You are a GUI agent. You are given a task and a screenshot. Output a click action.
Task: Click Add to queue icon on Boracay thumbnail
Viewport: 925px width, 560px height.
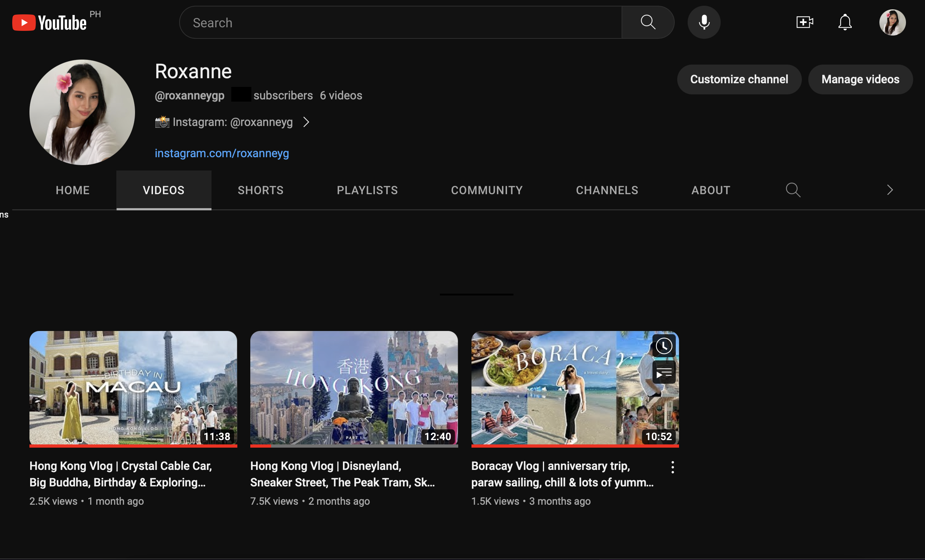[x=664, y=373]
